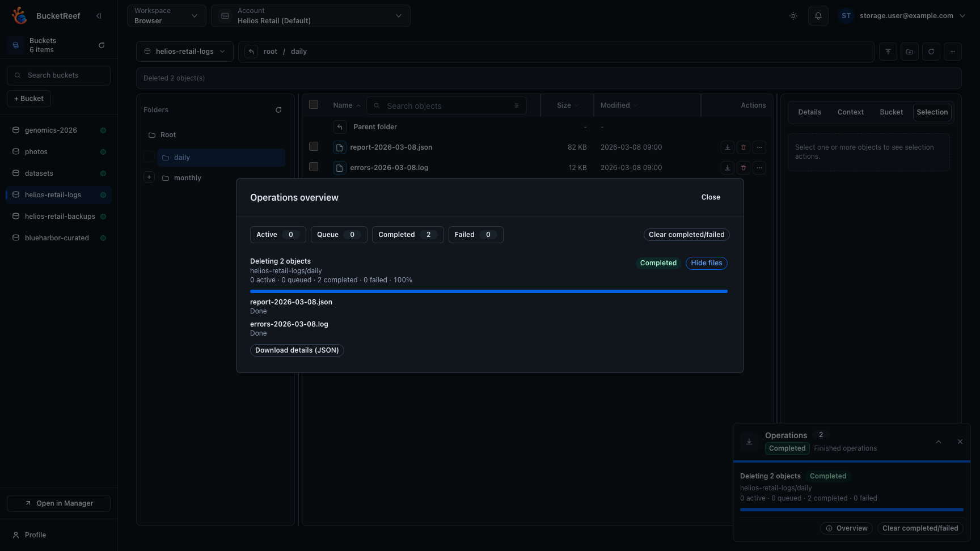The width and height of the screenshot is (980, 551).
Task: Toggle the light/dark theme icon
Action: (793, 16)
